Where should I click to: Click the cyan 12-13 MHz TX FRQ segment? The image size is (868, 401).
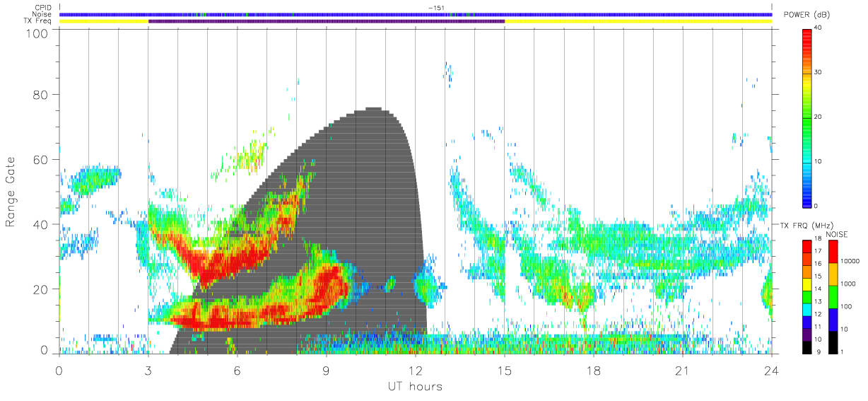pos(807,309)
